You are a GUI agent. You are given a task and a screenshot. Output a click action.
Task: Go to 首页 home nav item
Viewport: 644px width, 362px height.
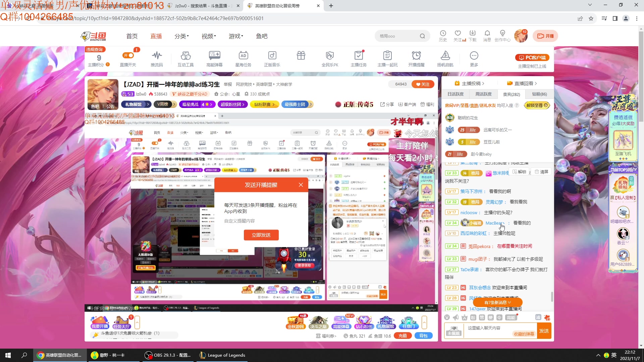(132, 36)
